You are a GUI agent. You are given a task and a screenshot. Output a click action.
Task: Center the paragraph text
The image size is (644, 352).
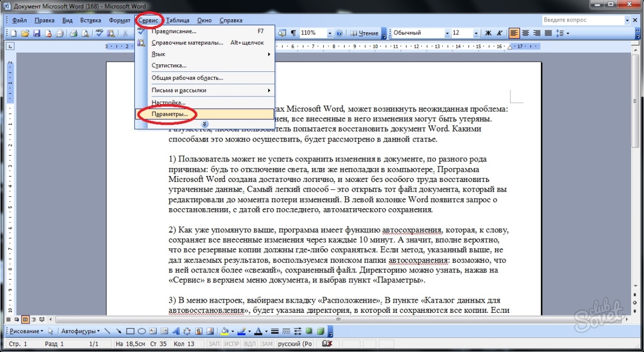click(x=525, y=33)
